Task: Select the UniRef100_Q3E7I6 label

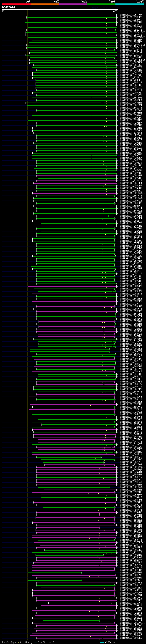Action: (x=131, y=55)
